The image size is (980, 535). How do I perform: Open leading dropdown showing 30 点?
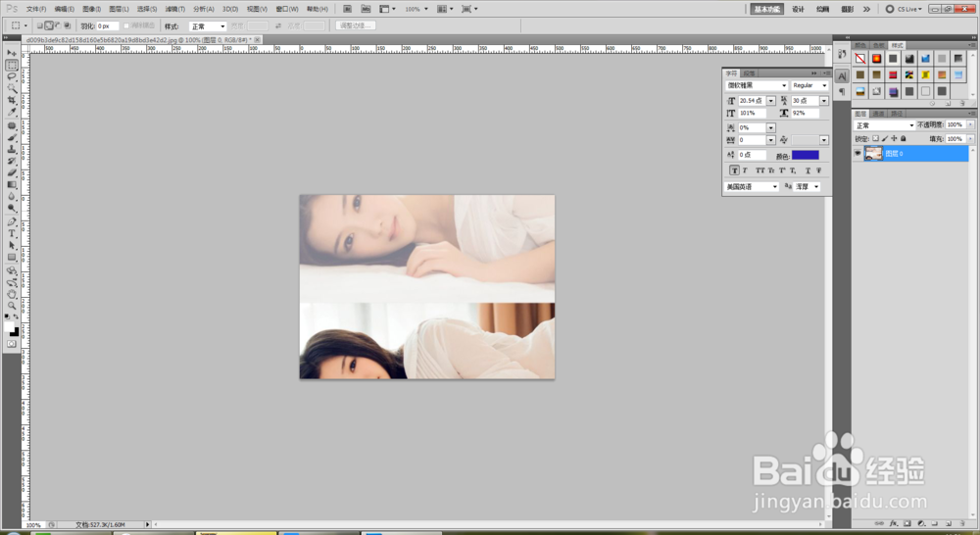(824, 101)
